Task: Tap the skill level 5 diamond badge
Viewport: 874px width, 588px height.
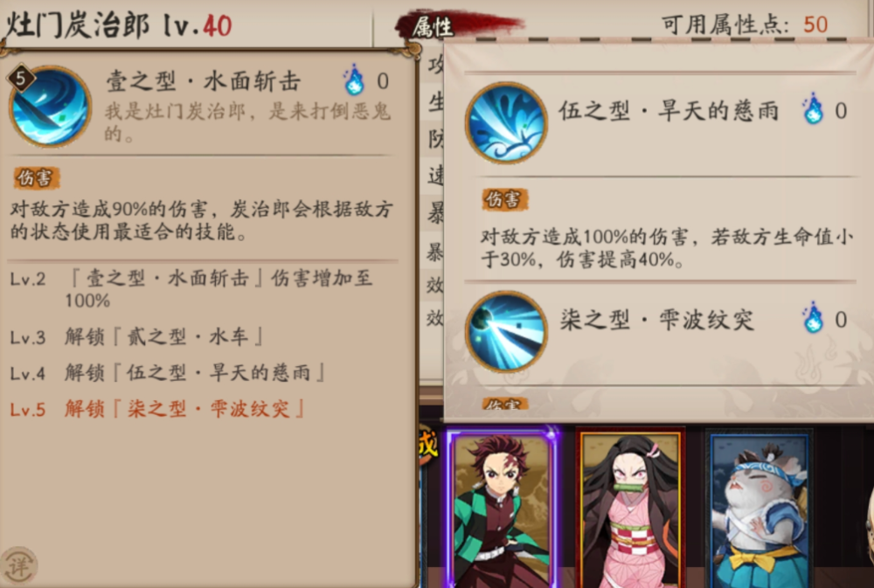Action: [x=21, y=78]
